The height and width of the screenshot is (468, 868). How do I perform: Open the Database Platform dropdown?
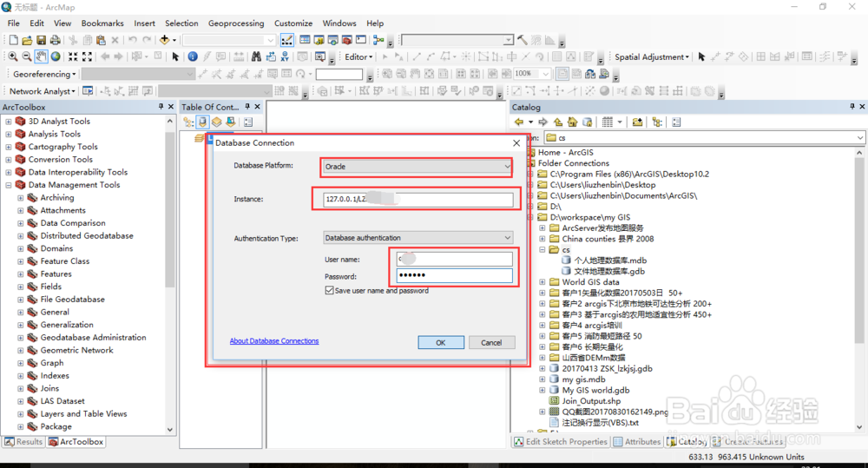coord(507,166)
